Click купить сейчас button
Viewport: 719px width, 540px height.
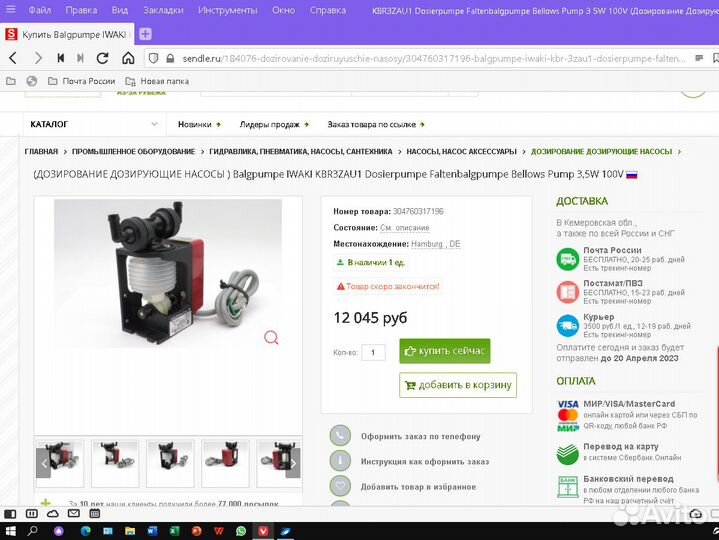click(445, 351)
